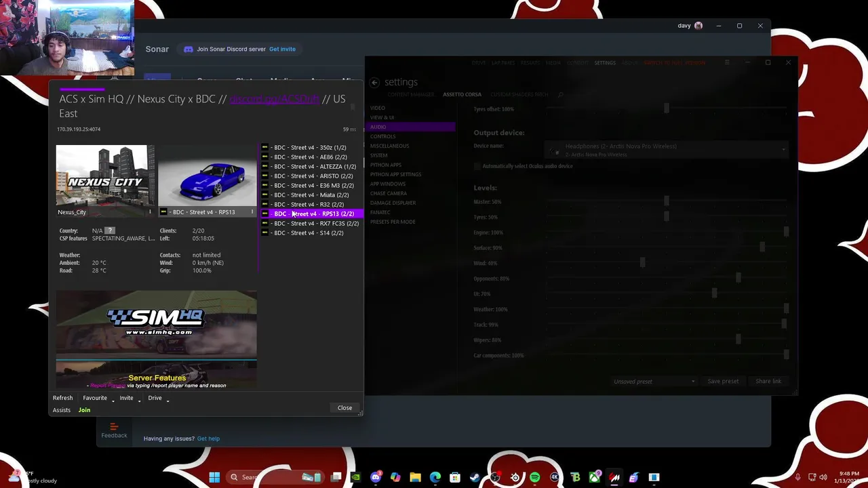Screen dimensions: 868x488
Task: Open Discord from the taskbar
Action: 376,477
